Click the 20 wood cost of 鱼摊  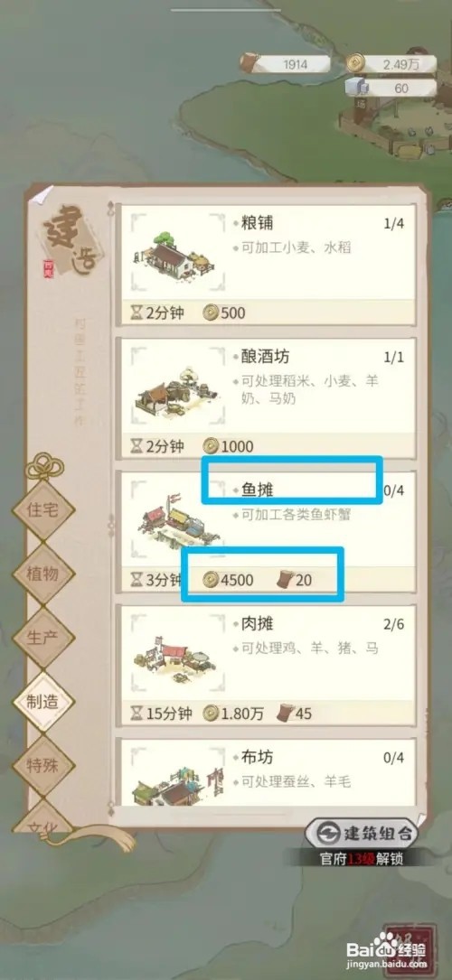[x=295, y=580]
